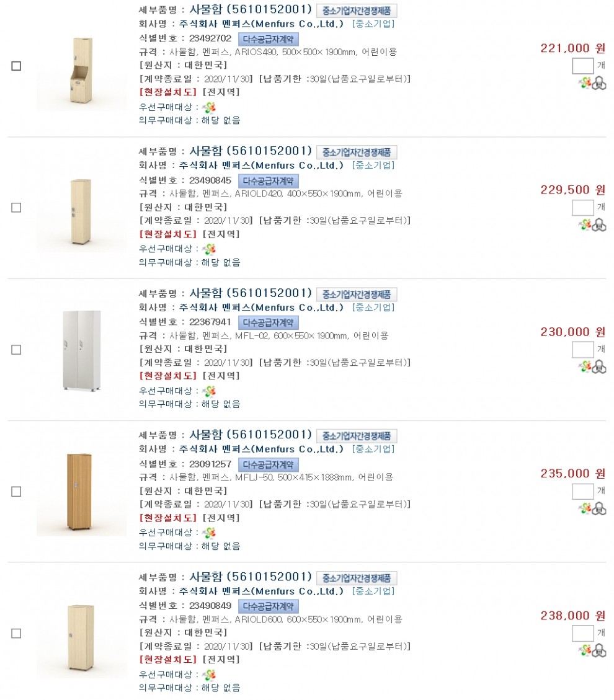Click honeycomb icon for the 221,000 원 locker

point(599,83)
